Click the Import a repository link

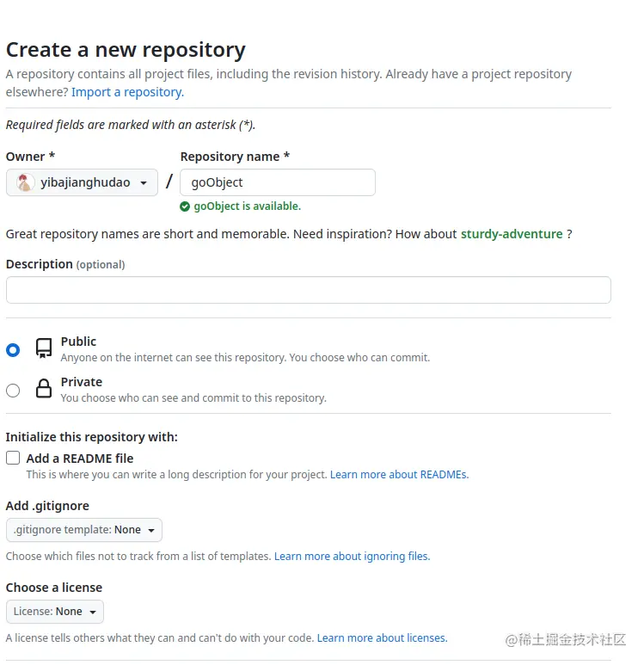point(127,92)
